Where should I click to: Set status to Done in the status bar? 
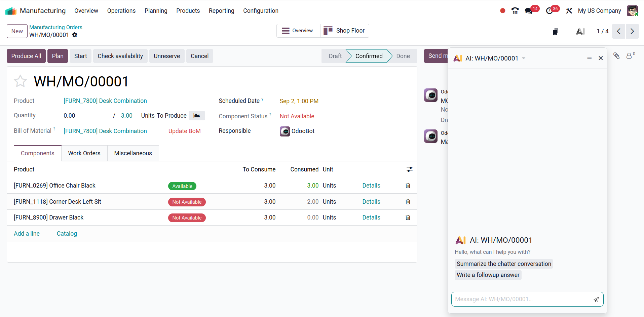pyautogui.click(x=403, y=56)
